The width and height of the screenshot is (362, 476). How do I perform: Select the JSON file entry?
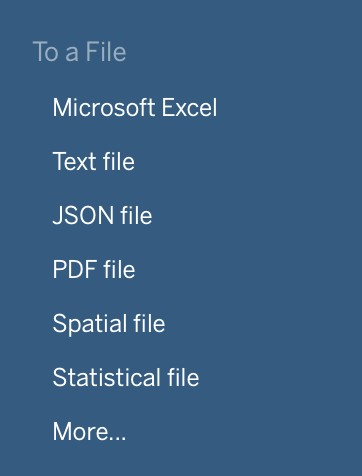[102, 215]
